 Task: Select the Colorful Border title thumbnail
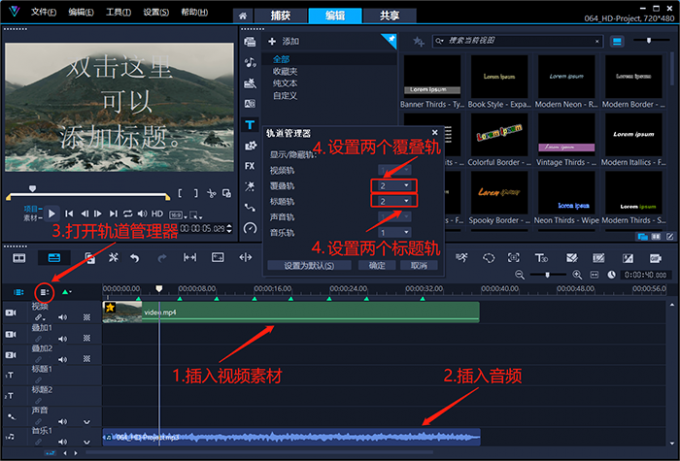click(x=499, y=135)
